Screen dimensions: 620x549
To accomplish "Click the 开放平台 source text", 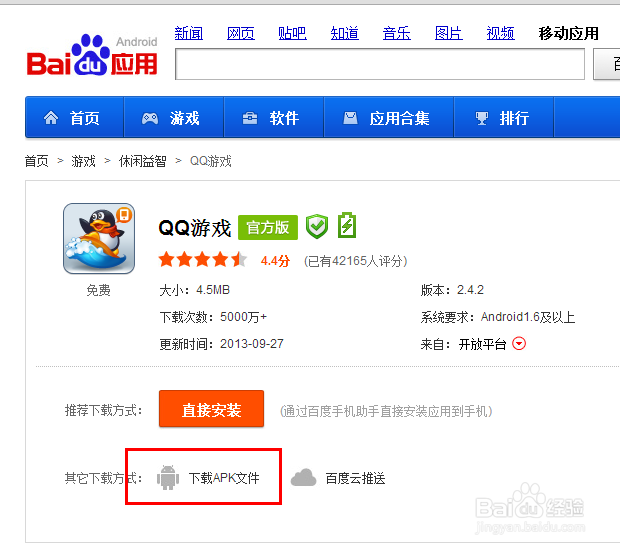I will click(482, 344).
